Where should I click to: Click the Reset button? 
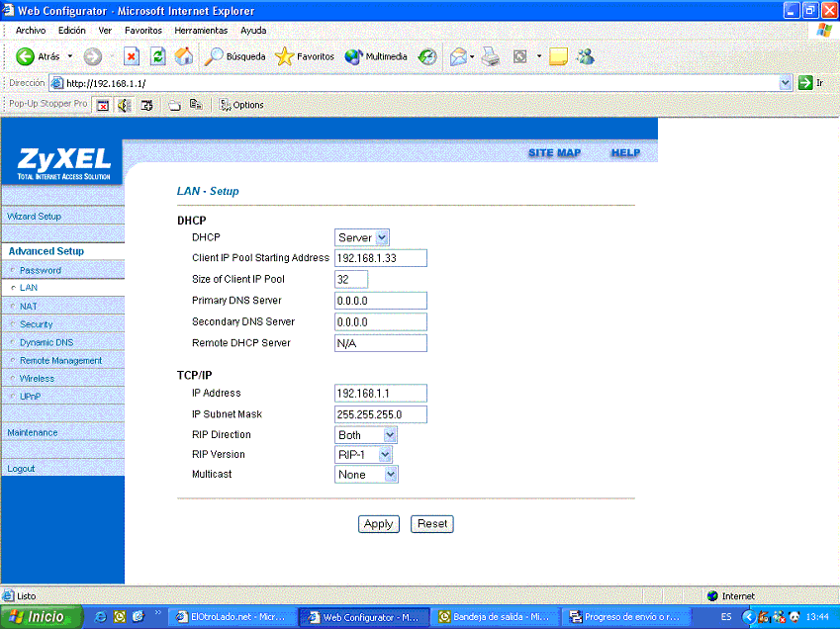[x=432, y=524]
